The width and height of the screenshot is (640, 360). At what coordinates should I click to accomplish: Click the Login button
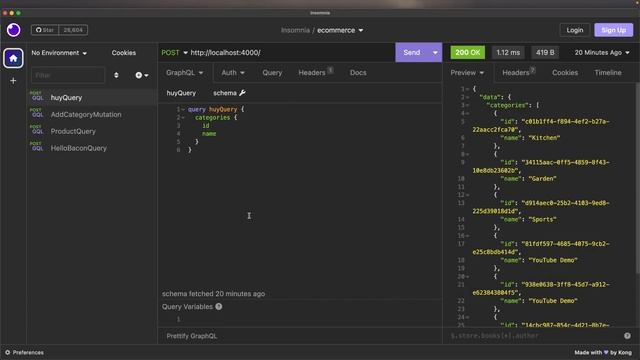[575, 30]
